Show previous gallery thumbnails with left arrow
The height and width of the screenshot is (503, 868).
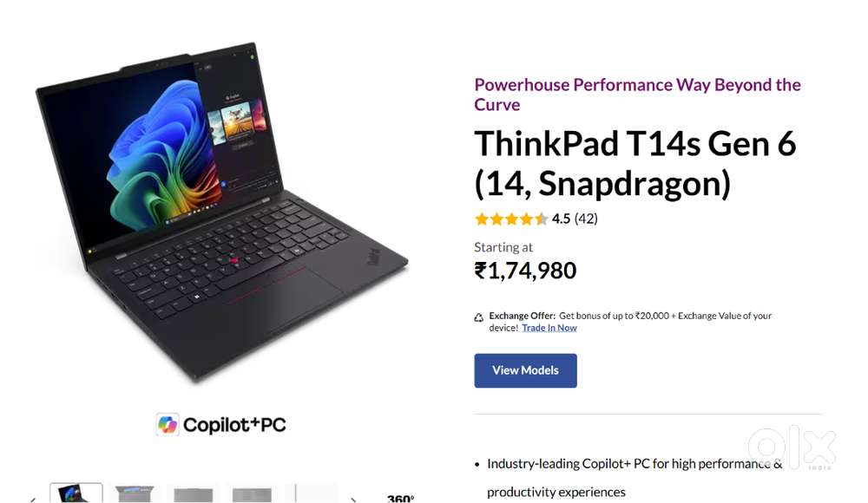point(33,500)
